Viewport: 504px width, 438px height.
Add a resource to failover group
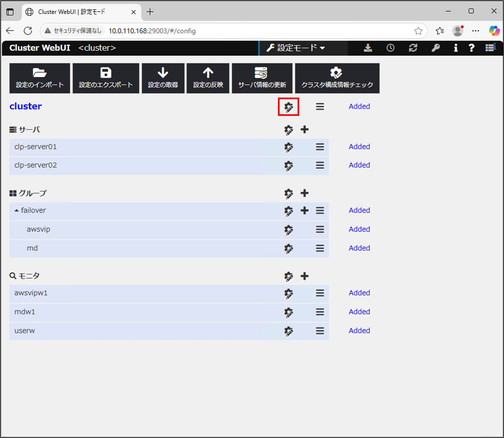pos(304,211)
